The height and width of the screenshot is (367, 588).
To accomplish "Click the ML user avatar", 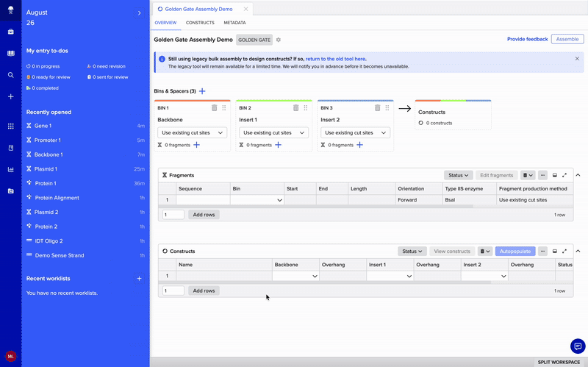I will [10, 356].
